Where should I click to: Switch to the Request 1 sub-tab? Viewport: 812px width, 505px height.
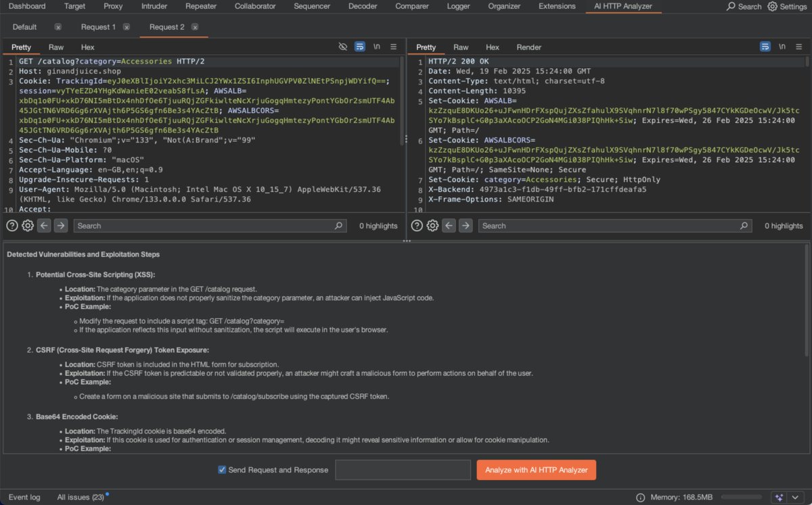tap(98, 27)
